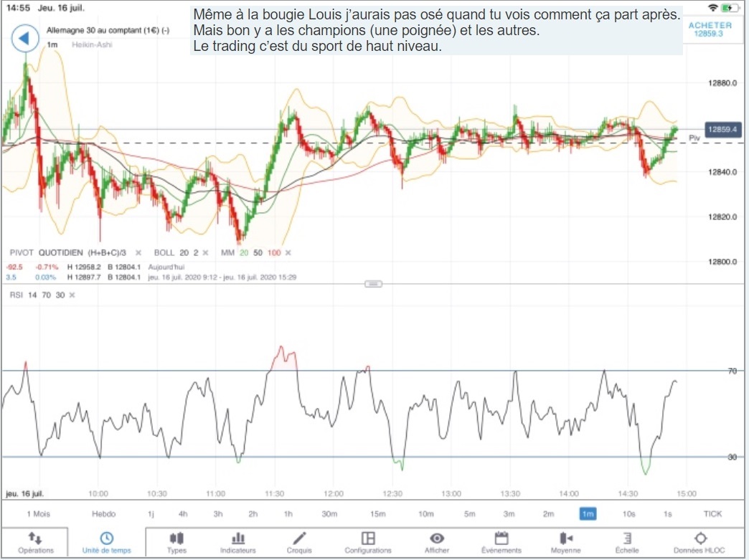Tap the Heikin-Ashi chart type label
The width and height of the screenshot is (749, 560).
[92, 44]
